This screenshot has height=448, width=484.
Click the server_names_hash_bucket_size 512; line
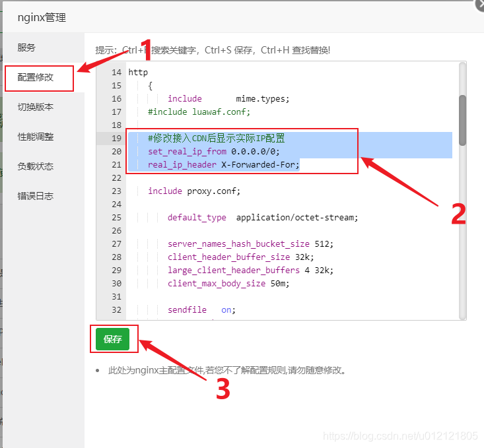point(250,244)
